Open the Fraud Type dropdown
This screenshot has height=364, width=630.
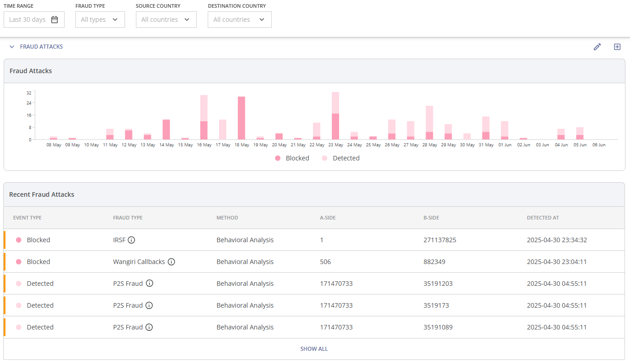point(100,20)
